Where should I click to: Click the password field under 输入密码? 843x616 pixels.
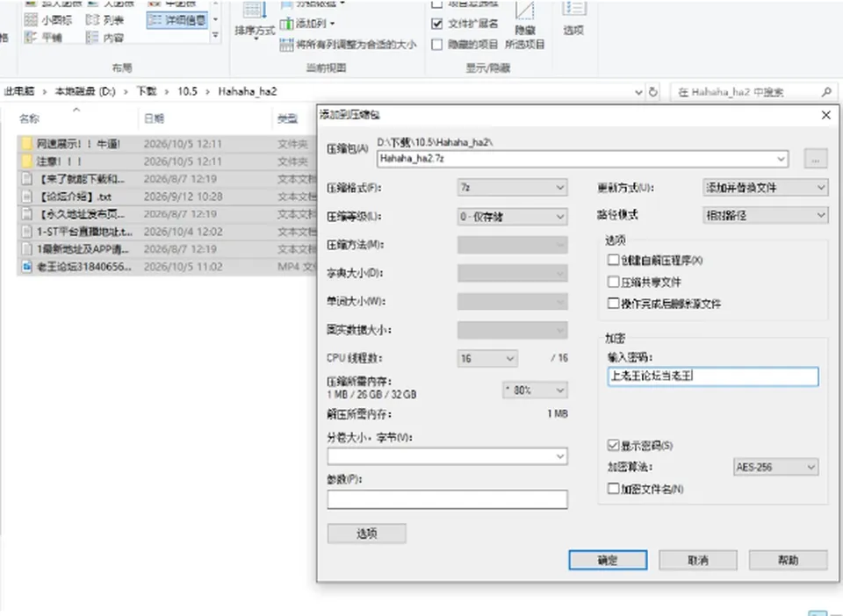coord(713,376)
